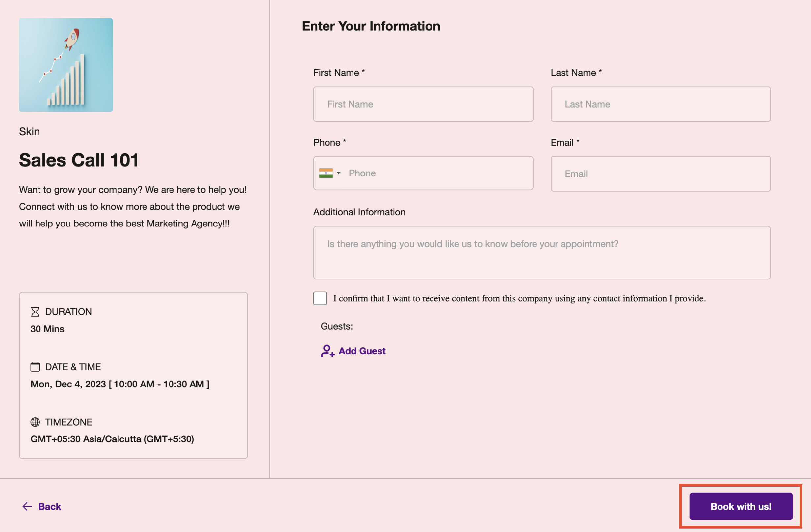Click the calendar Date & Time icon

coord(35,367)
